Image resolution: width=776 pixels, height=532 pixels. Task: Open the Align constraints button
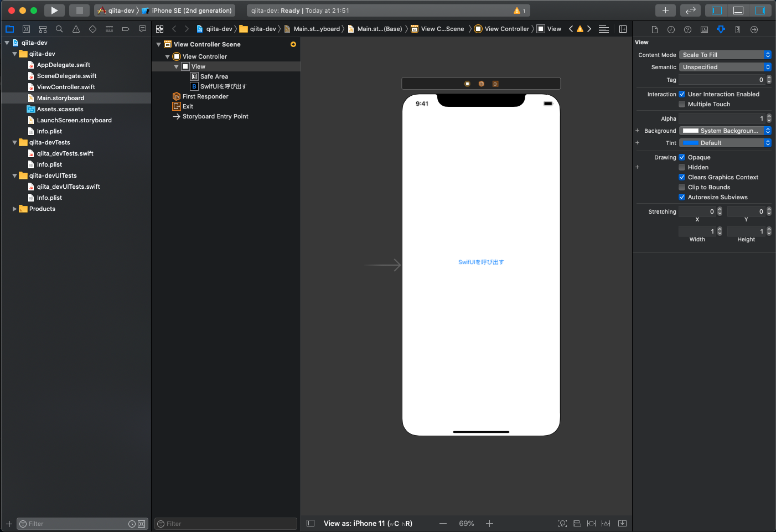pos(577,523)
